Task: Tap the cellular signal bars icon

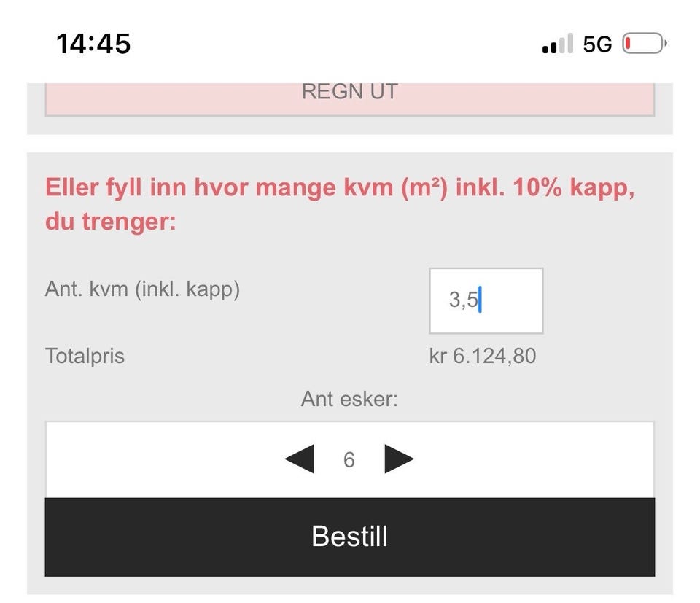Action: 558,43
